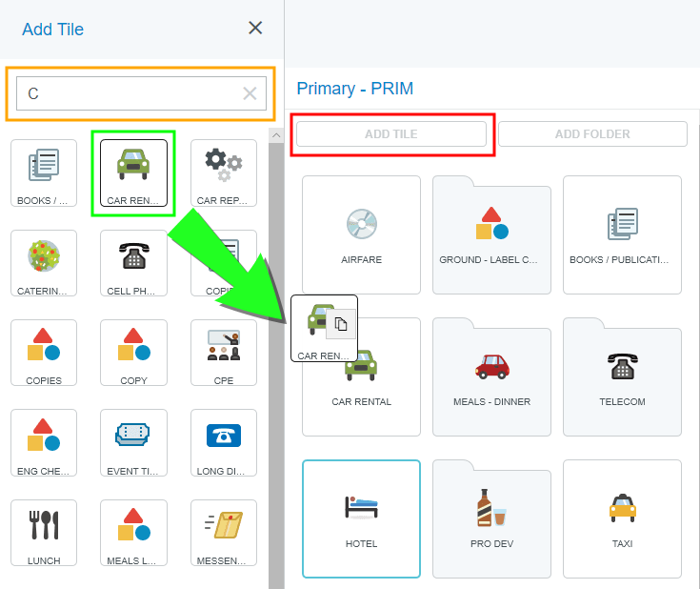Select the Car Rental tile in Add Tile list
This screenshot has height=589, width=700.
tap(133, 173)
